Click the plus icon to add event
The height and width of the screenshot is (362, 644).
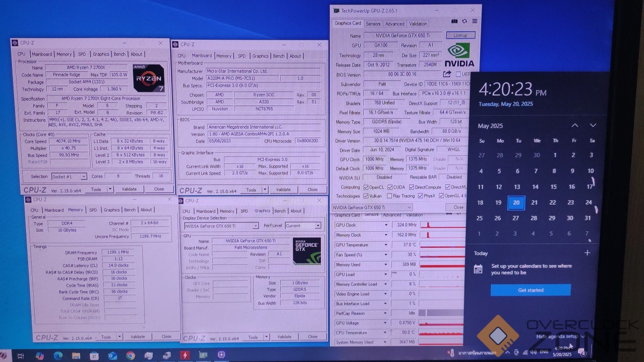(587, 253)
